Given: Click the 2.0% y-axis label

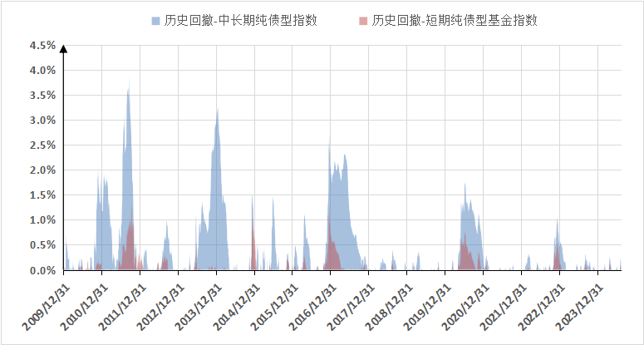Looking at the screenshot, I should pyautogui.click(x=42, y=170).
